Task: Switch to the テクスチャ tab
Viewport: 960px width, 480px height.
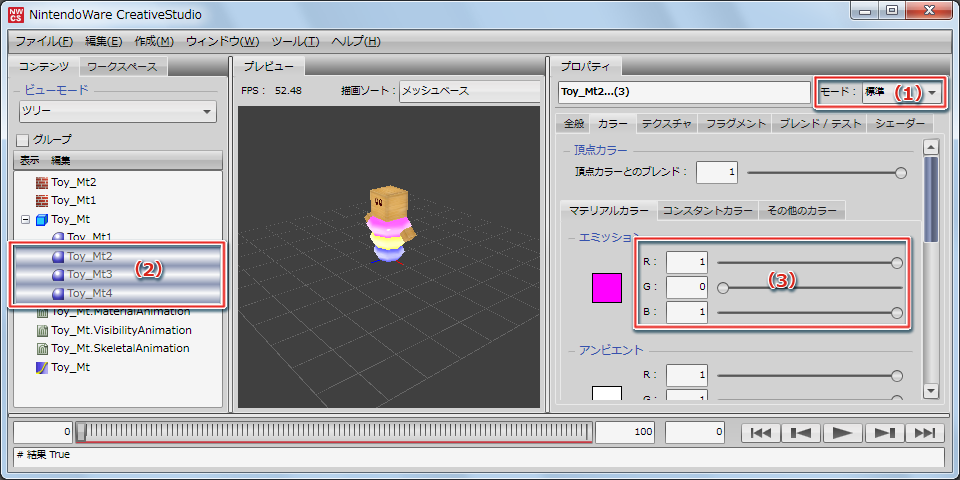Action: tap(666, 123)
